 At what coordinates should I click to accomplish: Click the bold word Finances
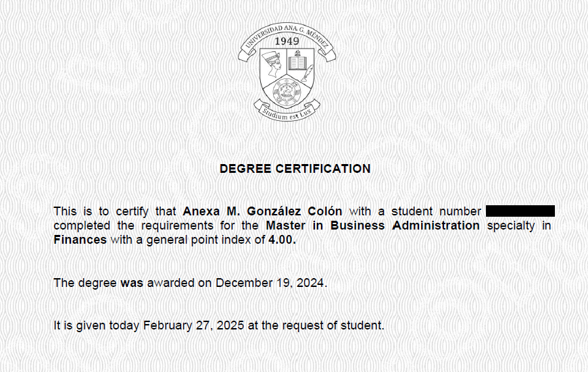pos(80,240)
